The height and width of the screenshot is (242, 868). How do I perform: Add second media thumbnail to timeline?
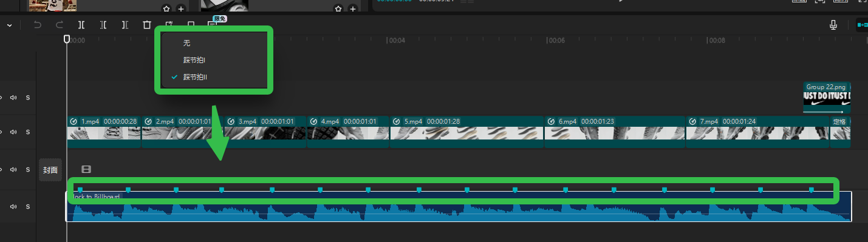point(353,8)
